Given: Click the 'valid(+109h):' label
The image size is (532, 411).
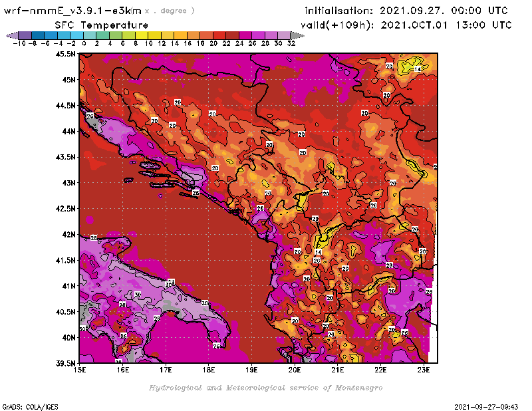Looking at the screenshot, I should 338,25.
